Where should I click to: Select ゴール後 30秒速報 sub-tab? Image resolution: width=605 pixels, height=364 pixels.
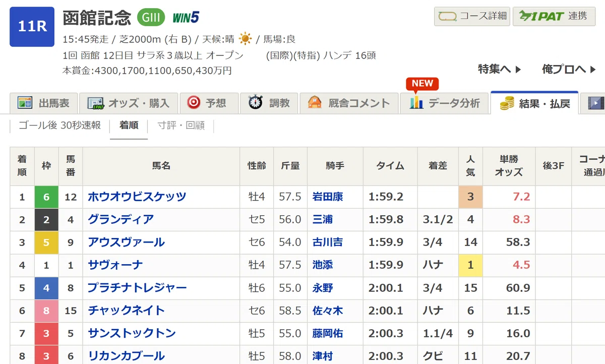pyautogui.click(x=59, y=126)
